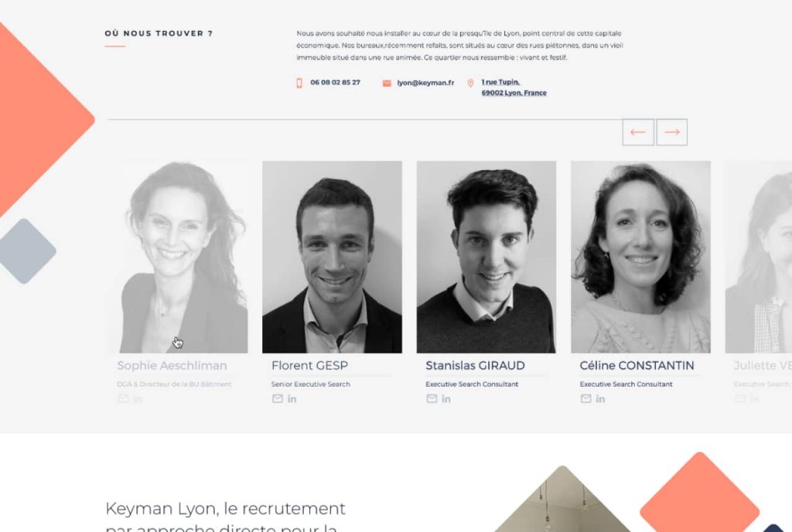The height and width of the screenshot is (532, 792).
Task: Click Sophie Aeschliman's email icon
Action: (x=123, y=399)
